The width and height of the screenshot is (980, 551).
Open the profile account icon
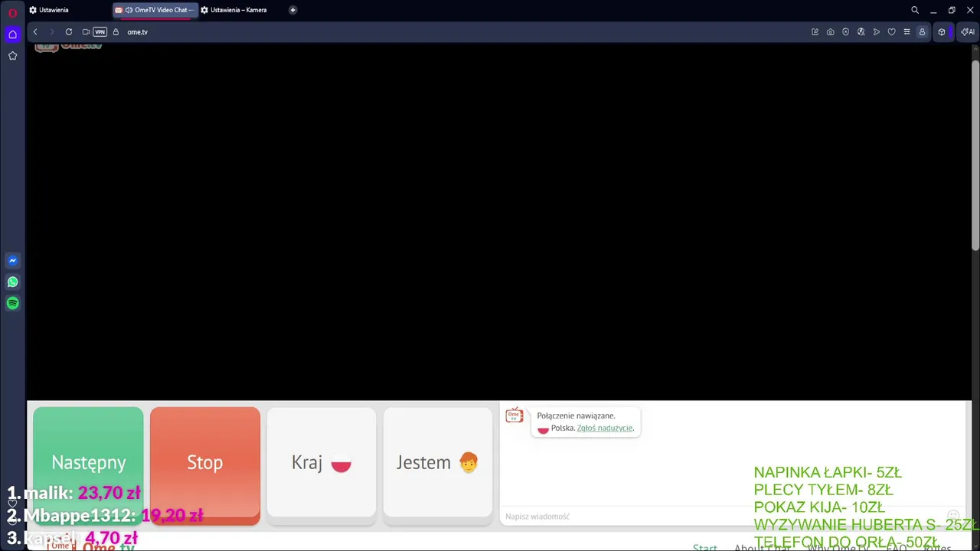click(x=922, y=32)
